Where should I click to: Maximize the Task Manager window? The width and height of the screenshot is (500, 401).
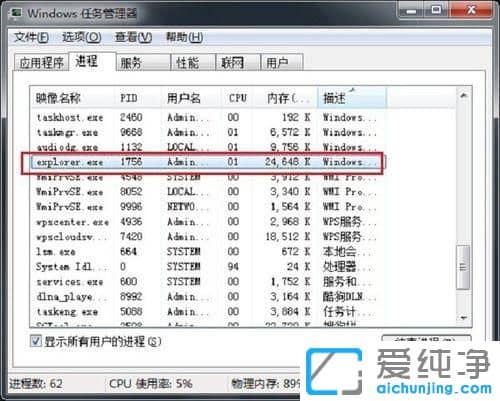click(437, 11)
